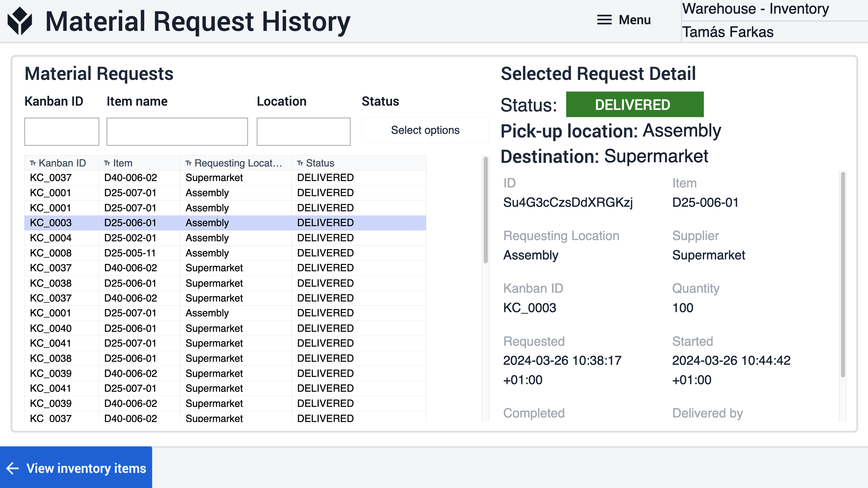
Task: Select the KC_0004 row
Action: (225, 238)
